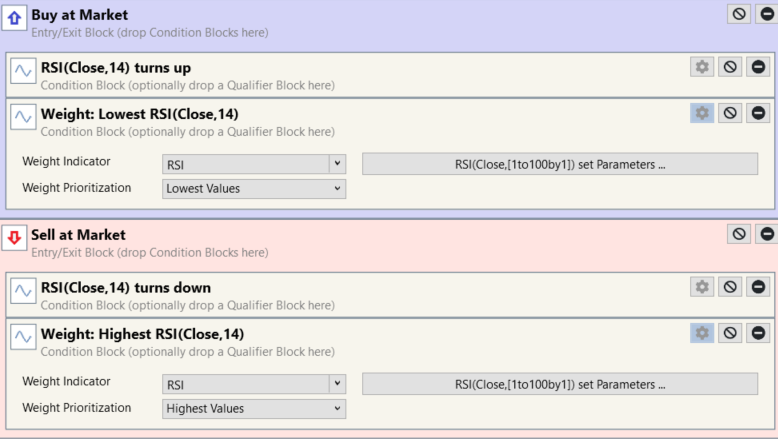Open settings gear for RSI turns down block
This screenshot has width=778, height=439.
[702, 287]
